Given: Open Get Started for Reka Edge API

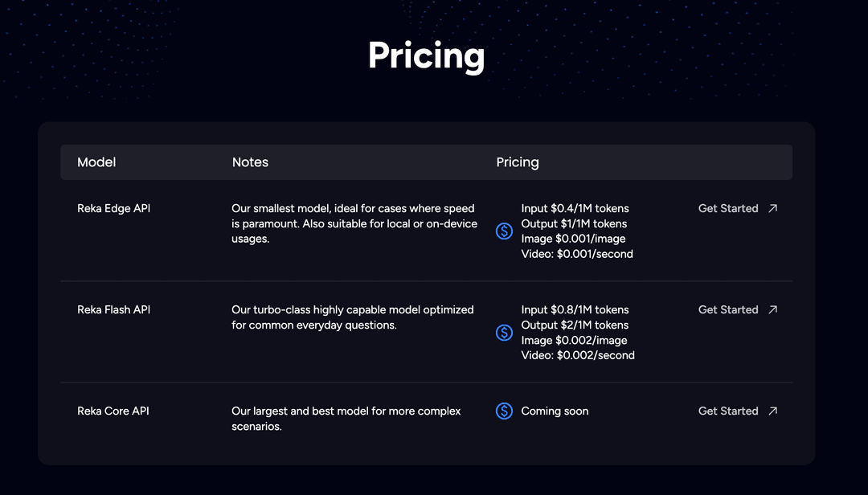Looking at the screenshot, I should click(x=728, y=208).
